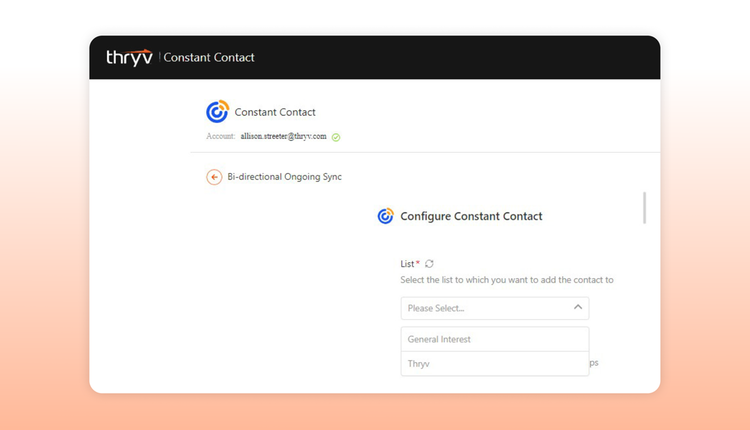Refresh the List options with the reload icon
The width and height of the screenshot is (750, 430).
tap(430, 264)
